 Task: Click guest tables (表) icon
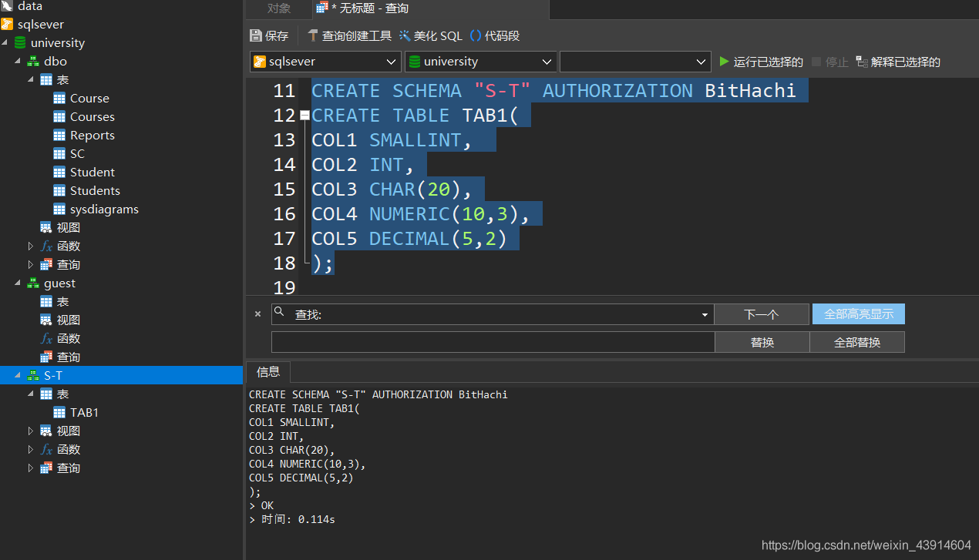46,302
